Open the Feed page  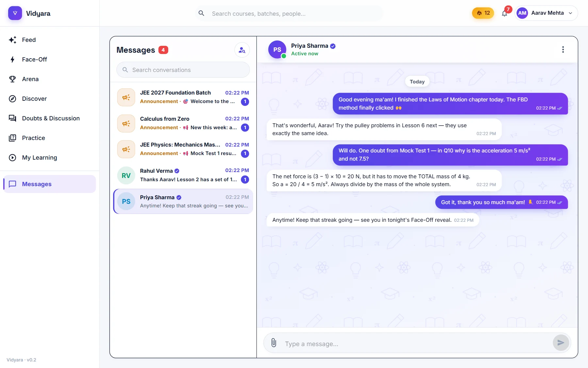pyautogui.click(x=50, y=40)
